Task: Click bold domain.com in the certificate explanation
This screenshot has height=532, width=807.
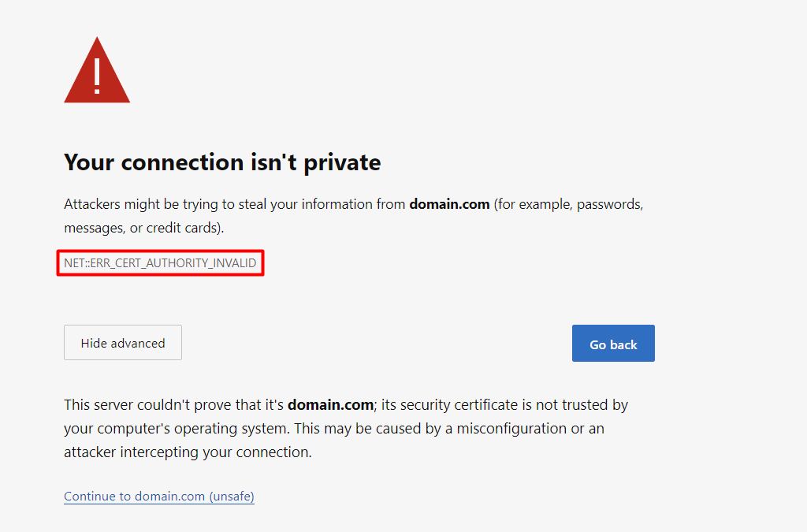Action: 331,404
